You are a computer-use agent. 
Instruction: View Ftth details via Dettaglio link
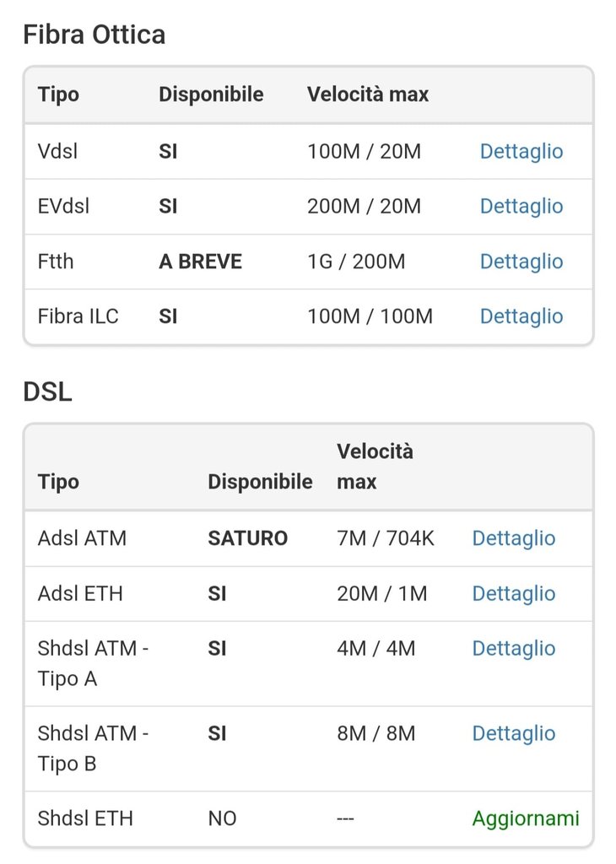click(521, 262)
